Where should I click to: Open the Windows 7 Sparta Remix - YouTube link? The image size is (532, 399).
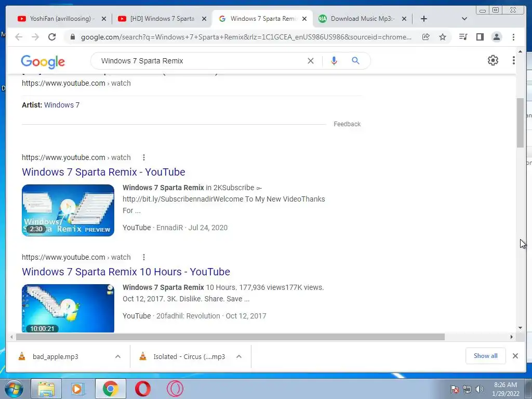pos(103,172)
